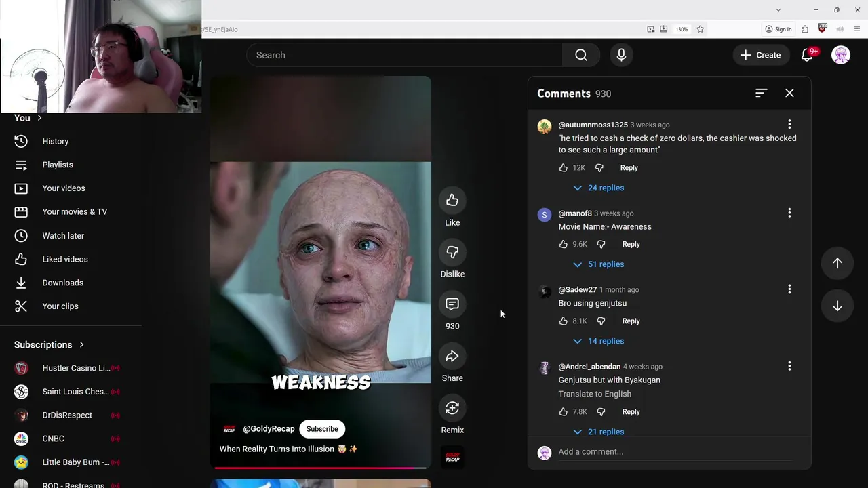Open the account avatar menu

click(841, 55)
